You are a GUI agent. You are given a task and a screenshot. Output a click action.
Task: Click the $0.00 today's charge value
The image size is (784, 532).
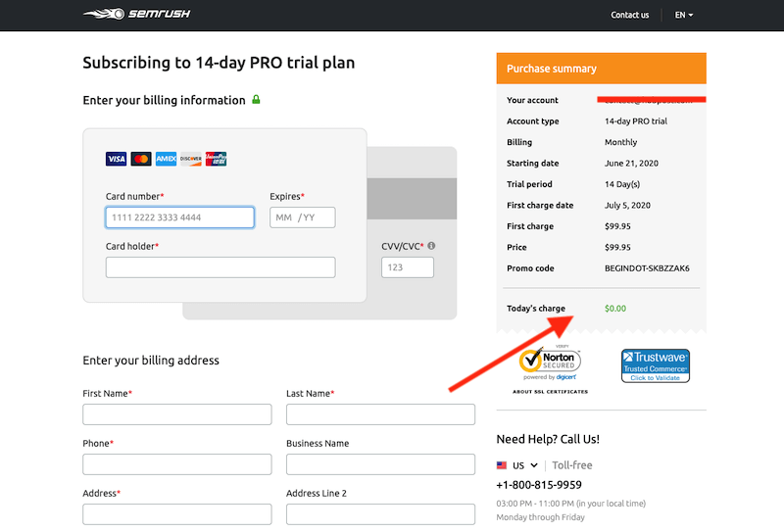(x=615, y=309)
